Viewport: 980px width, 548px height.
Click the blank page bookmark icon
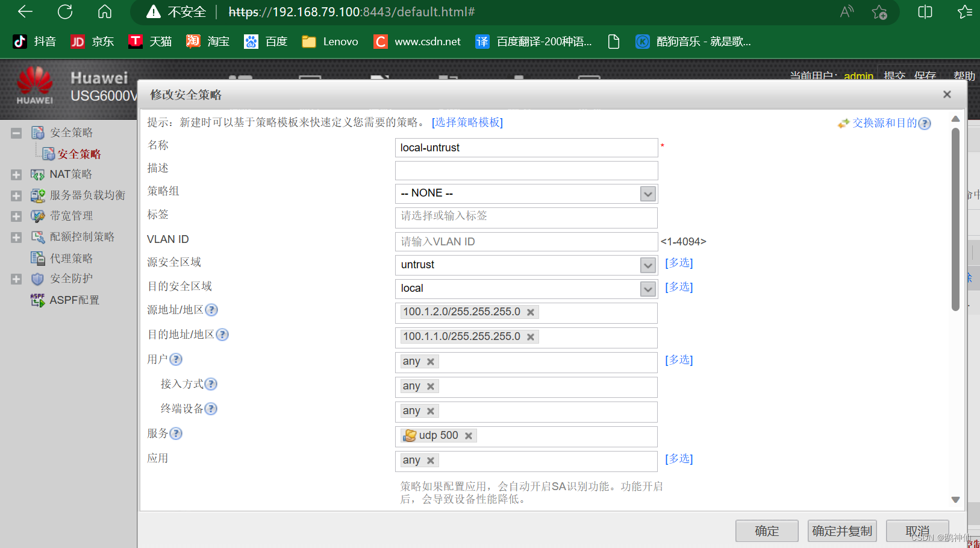614,42
